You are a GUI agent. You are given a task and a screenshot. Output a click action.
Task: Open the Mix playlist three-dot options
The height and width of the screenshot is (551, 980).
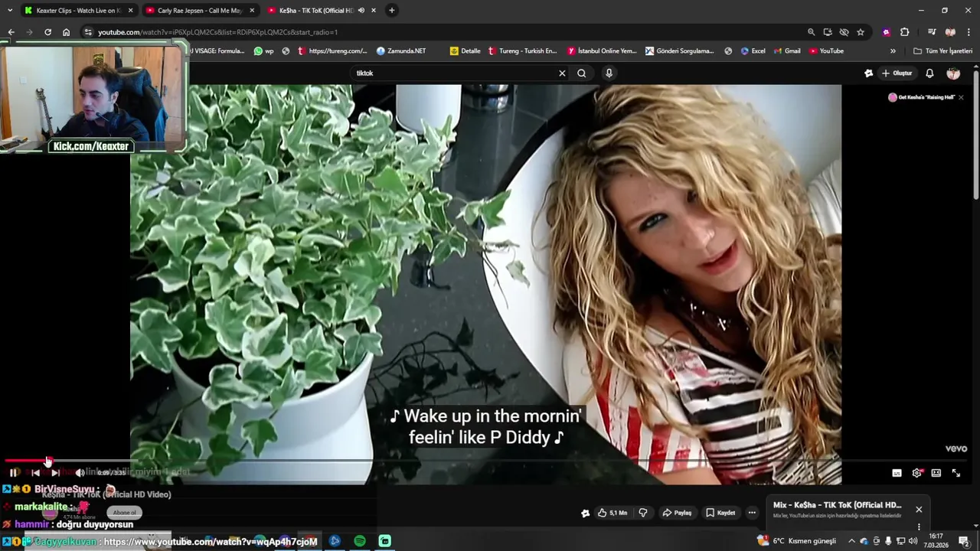919,527
